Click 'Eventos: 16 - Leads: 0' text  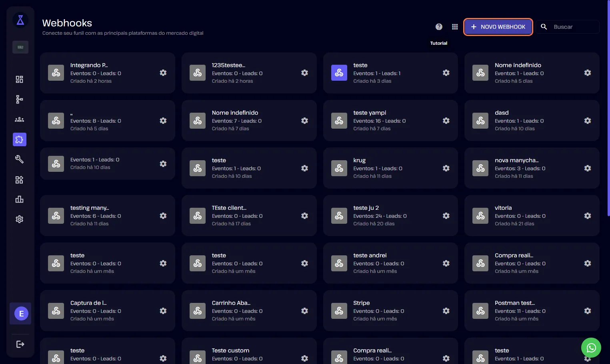380,121
